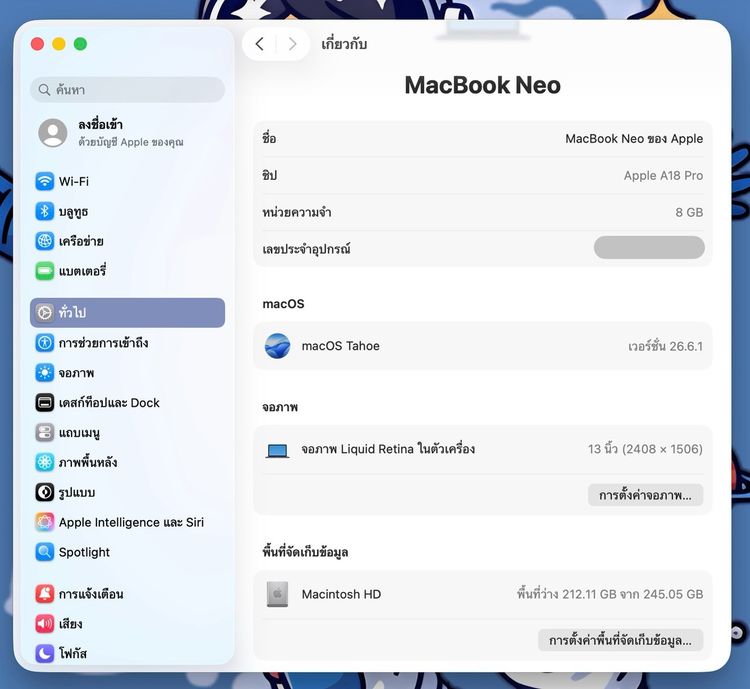The image size is (750, 689).
Task: Click the หน่วยความจำ row label
Action: tap(297, 212)
